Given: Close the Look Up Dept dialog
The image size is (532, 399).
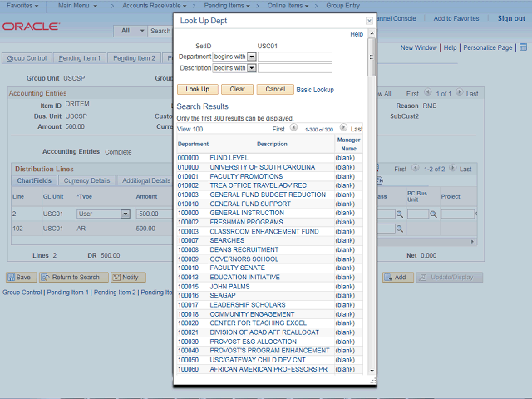Looking at the screenshot, I should (369, 21).
